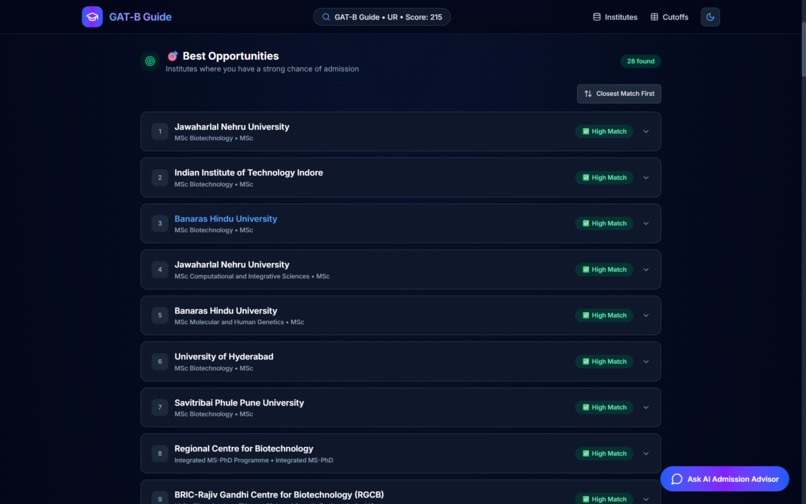The height and width of the screenshot is (504, 806).
Task: Click rank number 8 badge
Action: coord(160,454)
